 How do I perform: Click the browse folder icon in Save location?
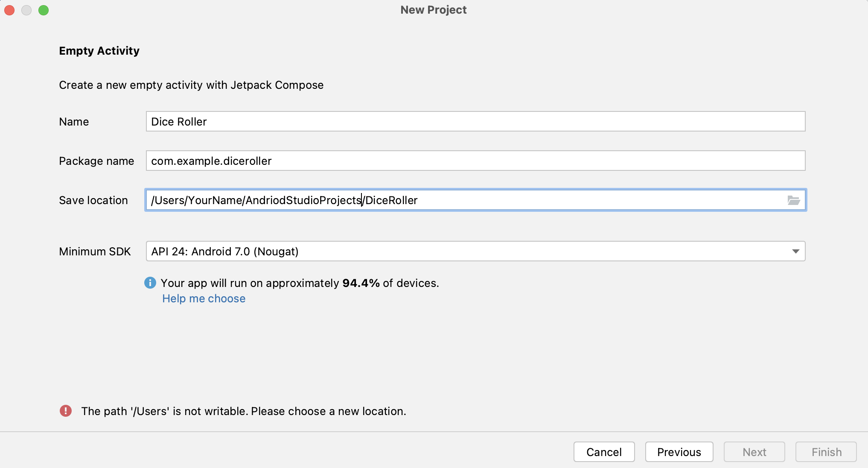coord(793,200)
